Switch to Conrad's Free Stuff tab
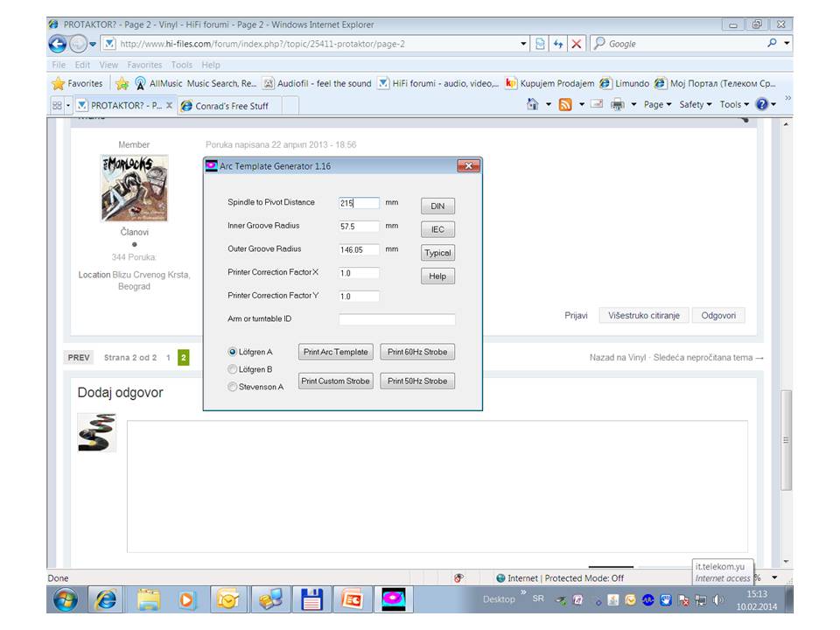 [232, 106]
